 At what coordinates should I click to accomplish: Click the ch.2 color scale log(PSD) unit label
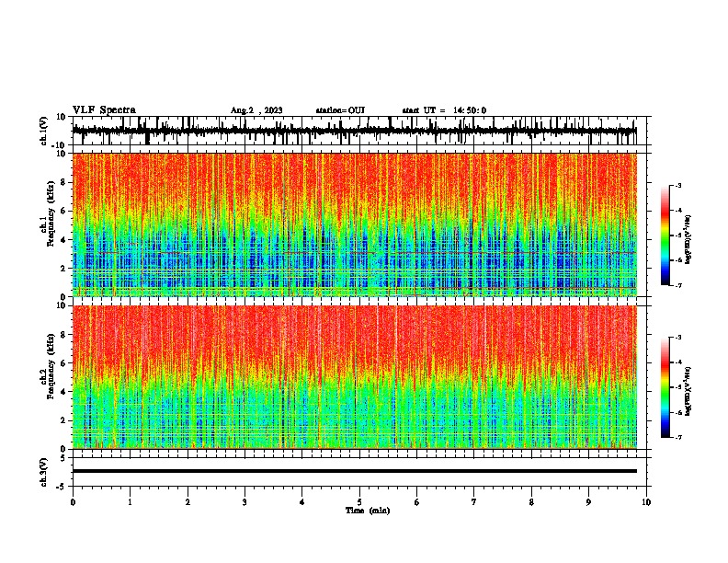click(688, 392)
